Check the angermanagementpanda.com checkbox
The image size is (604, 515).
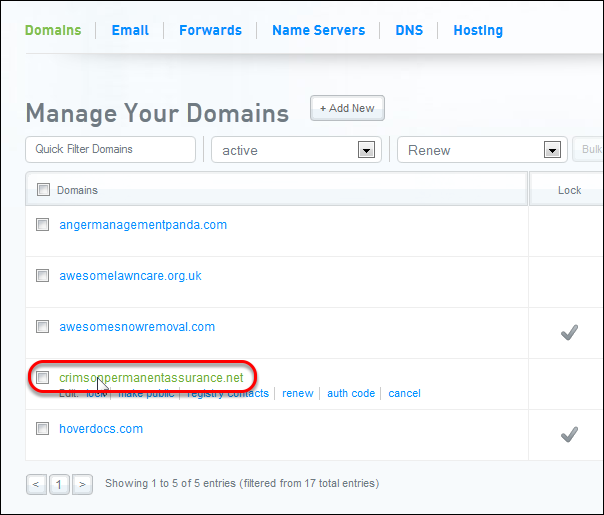click(x=43, y=225)
